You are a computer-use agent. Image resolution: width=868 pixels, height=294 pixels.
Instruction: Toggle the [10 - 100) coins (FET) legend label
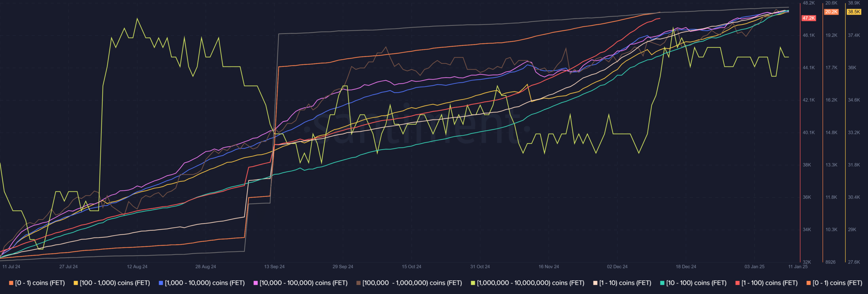696,283
